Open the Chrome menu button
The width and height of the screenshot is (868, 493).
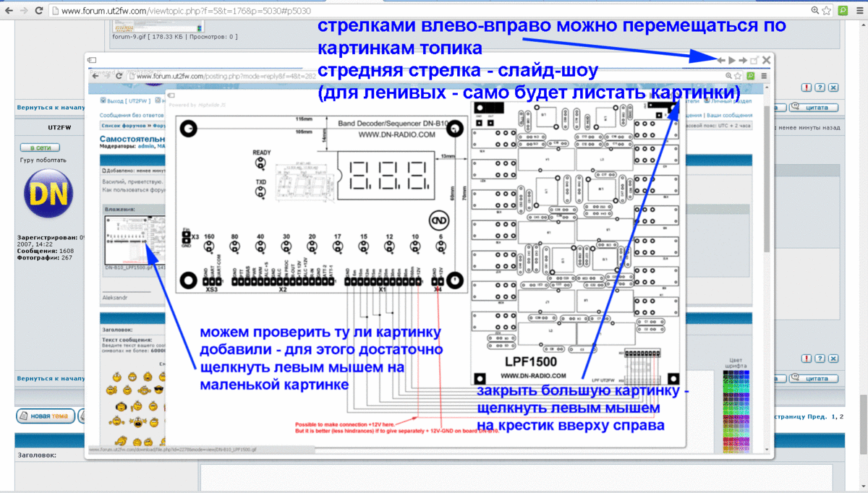[x=858, y=10]
